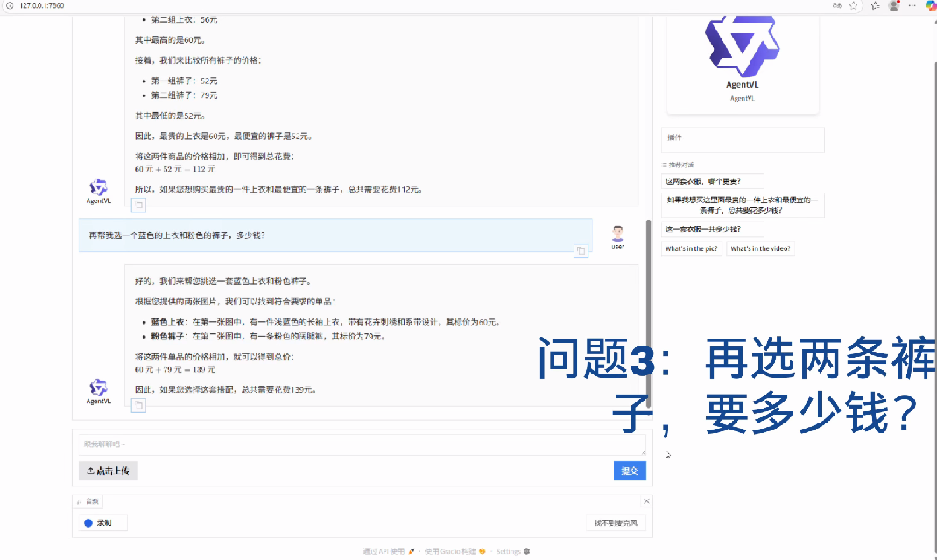Add this page to browser favorites (star icon)
This screenshot has width=937, height=560.
(x=853, y=5)
